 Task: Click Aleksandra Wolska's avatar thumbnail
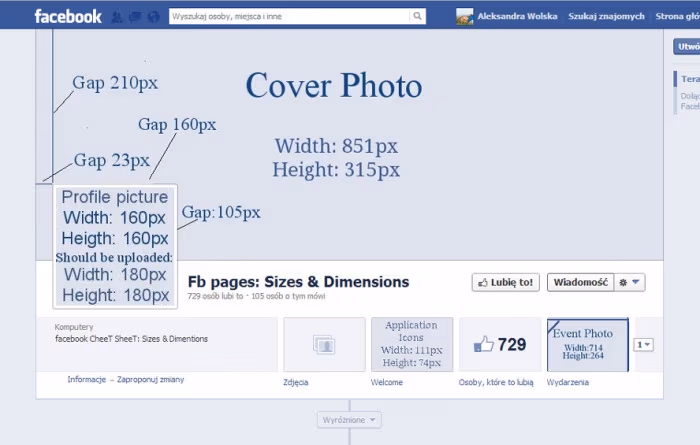point(464,17)
